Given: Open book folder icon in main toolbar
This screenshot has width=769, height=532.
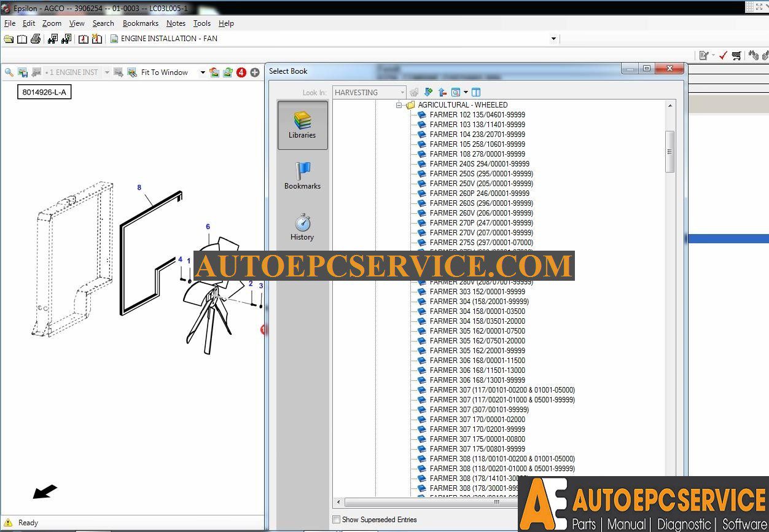Looking at the screenshot, I should (x=9, y=39).
